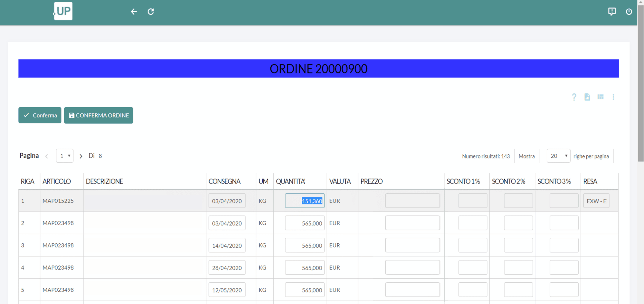This screenshot has width=644, height=304.
Task: Edit delivery date 14/04/2020 in row 3
Action: coord(227,245)
